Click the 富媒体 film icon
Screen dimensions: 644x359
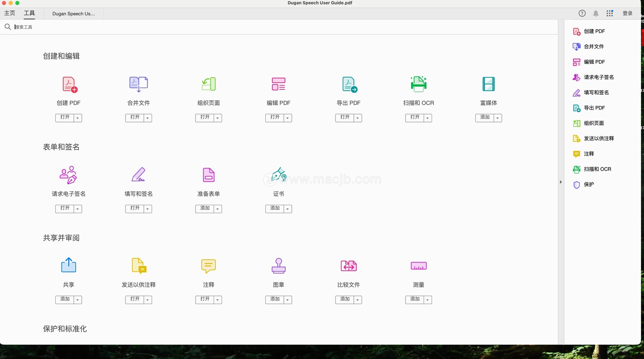coord(488,84)
